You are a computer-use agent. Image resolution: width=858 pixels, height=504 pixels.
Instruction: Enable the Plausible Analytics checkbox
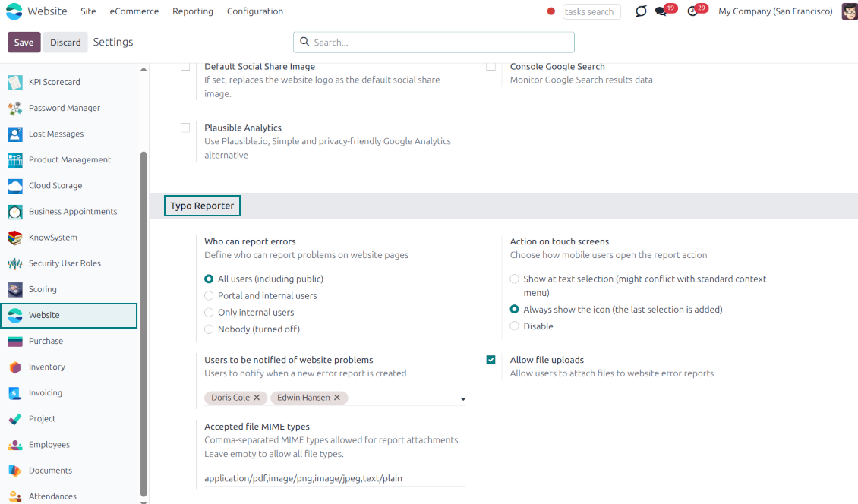pyautogui.click(x=185, y=128)
